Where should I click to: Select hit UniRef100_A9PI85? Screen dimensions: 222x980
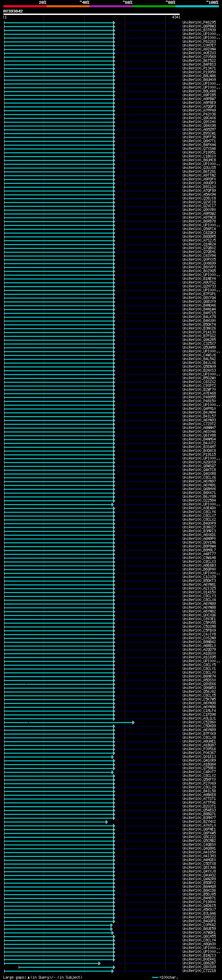(199, 95)
